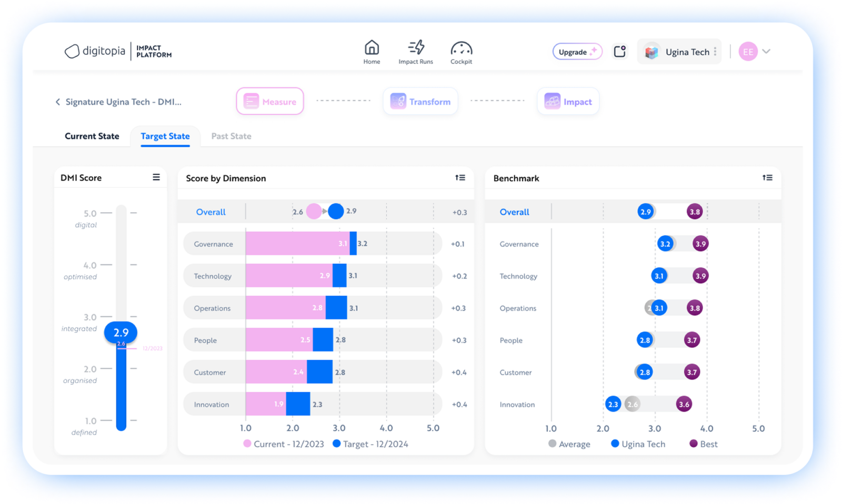The width and height of the screenshot is (842, 504).
Task: Click the sort icon on Score by Dimension
Action: click(x=460, y=178)
